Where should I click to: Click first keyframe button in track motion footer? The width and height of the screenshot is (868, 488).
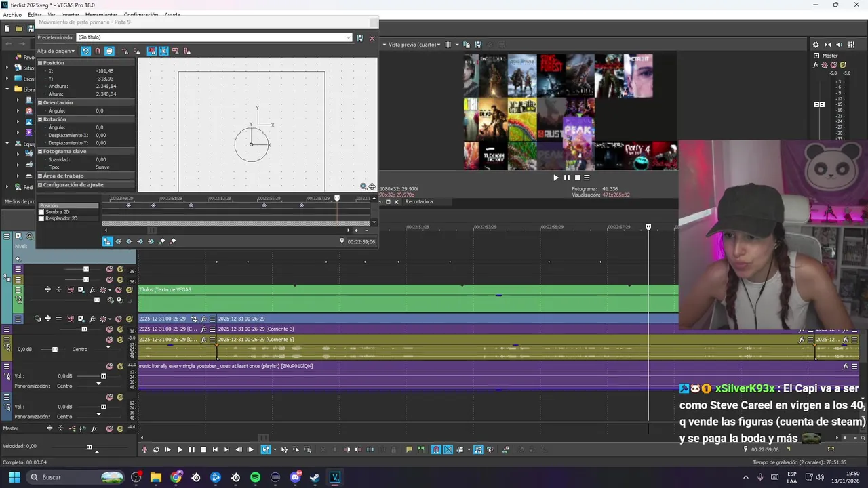119,241
